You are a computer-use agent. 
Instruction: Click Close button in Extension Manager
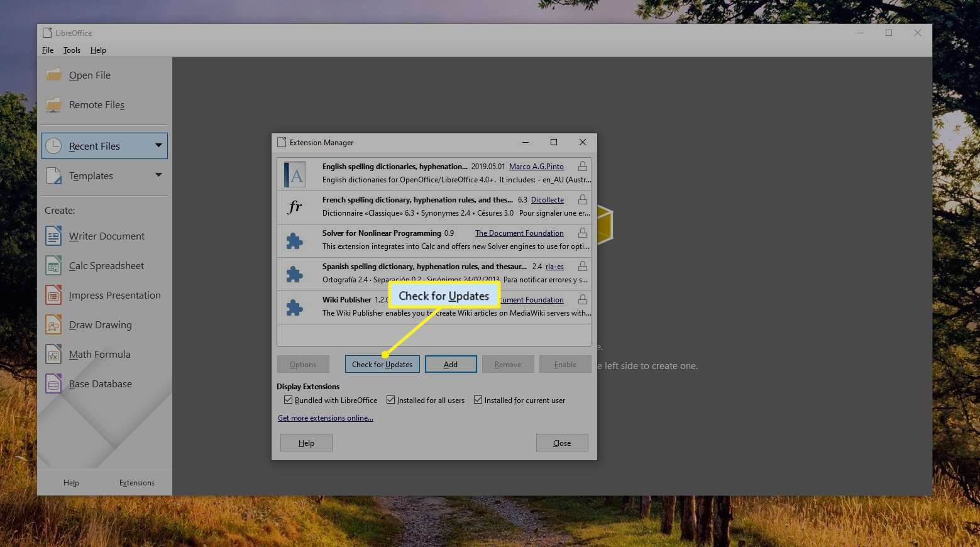(x=562, y=443)
